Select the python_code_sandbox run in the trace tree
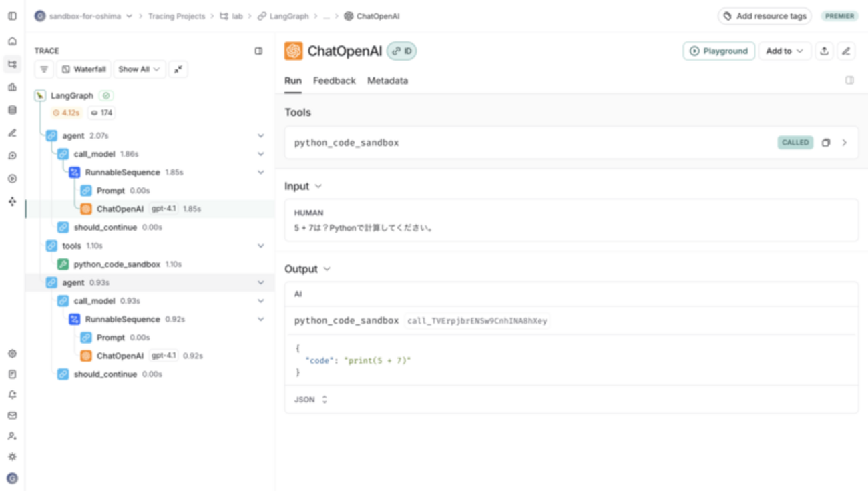 coord(117,264)
